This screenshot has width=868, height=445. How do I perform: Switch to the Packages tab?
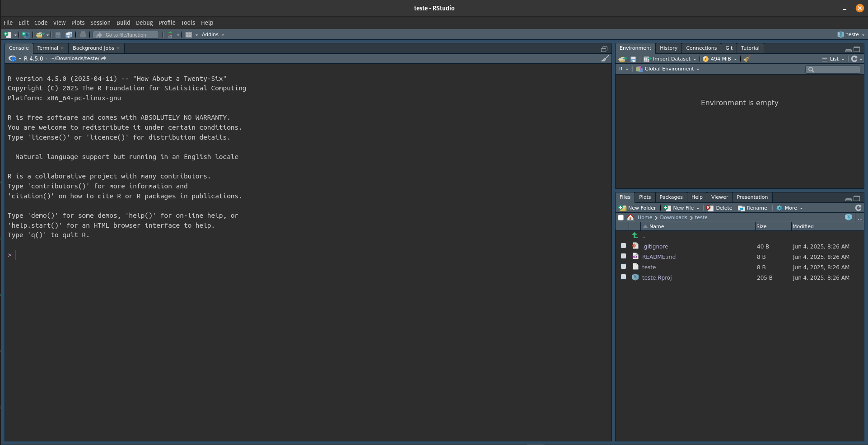[x=671, y=197]
